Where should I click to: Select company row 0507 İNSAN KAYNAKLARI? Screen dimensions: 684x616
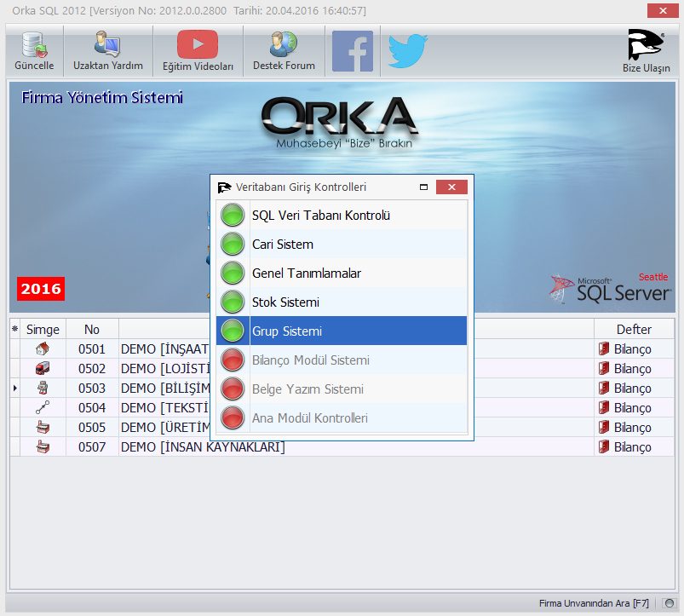click(x=341, y=447)
